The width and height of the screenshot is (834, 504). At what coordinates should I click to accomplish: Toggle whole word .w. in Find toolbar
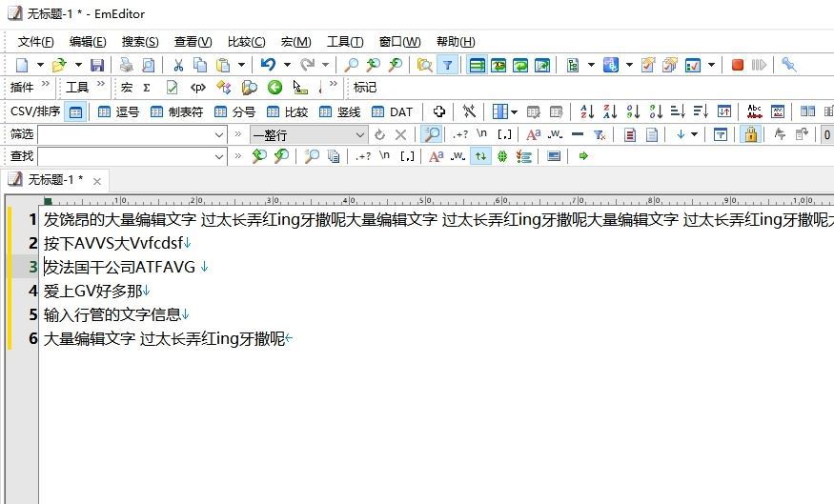(x=458, y=155)
